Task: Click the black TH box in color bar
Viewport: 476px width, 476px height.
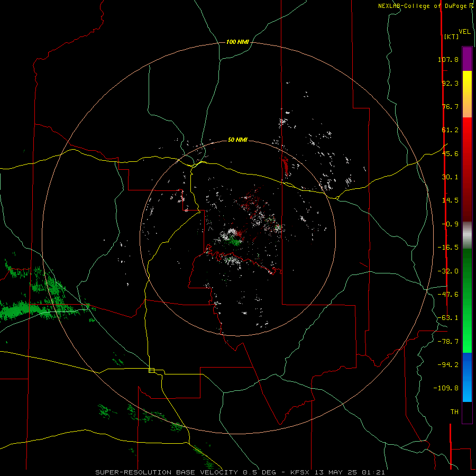Action: click(x=467, y=412)
